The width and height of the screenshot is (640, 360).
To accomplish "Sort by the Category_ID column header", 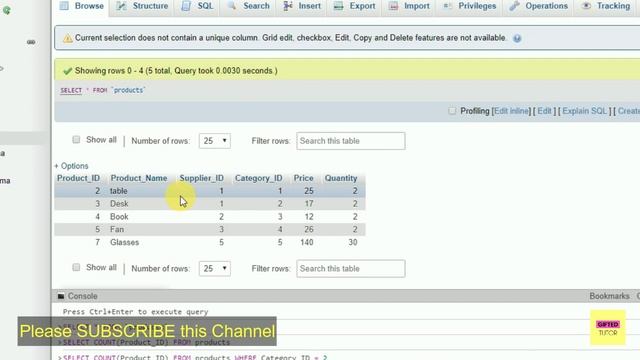I will point(258,178).
